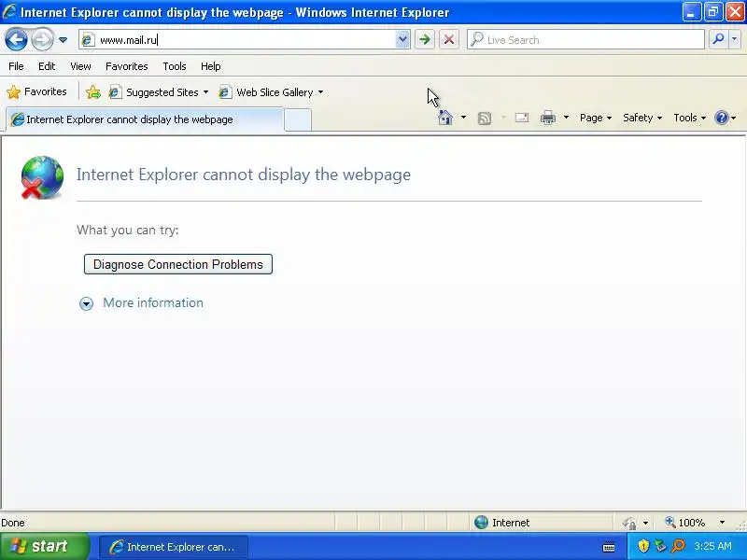Click the blue Help question mark icon
This screenshot has height=560, width=747.
722,118
